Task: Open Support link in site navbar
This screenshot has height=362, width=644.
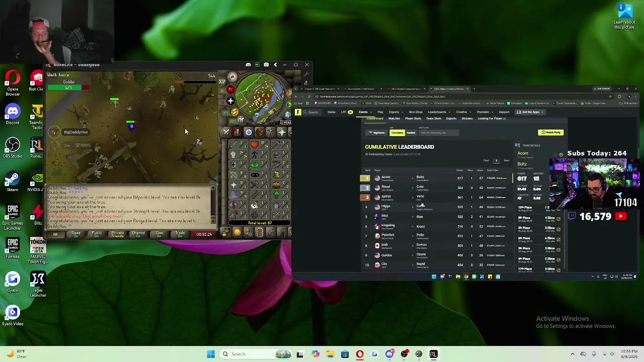Action: coord(504,112)
